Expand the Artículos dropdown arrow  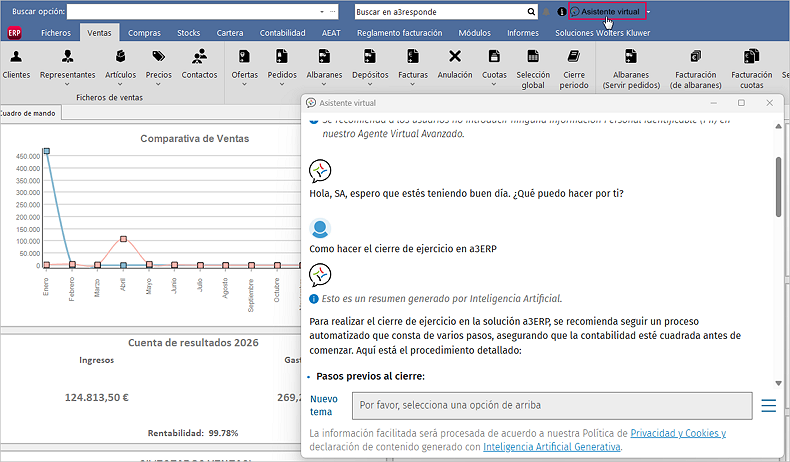tap(120, 85)
